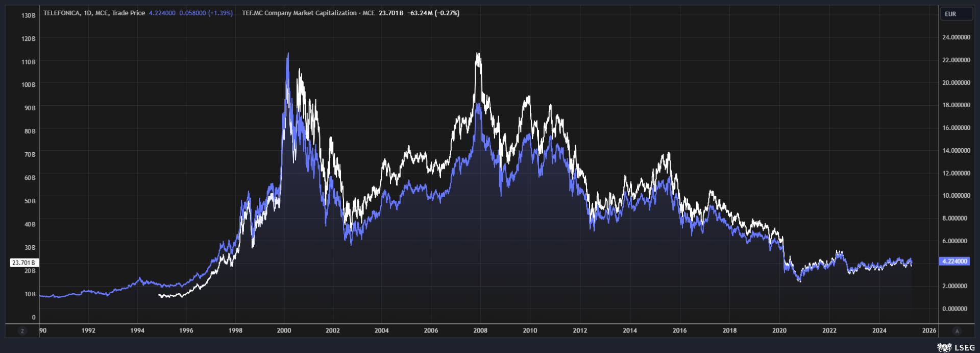The width and height of the screenshot is (980, 353).
Task: Click the 2024 label on the time axis
Action: tap(879, 331)
